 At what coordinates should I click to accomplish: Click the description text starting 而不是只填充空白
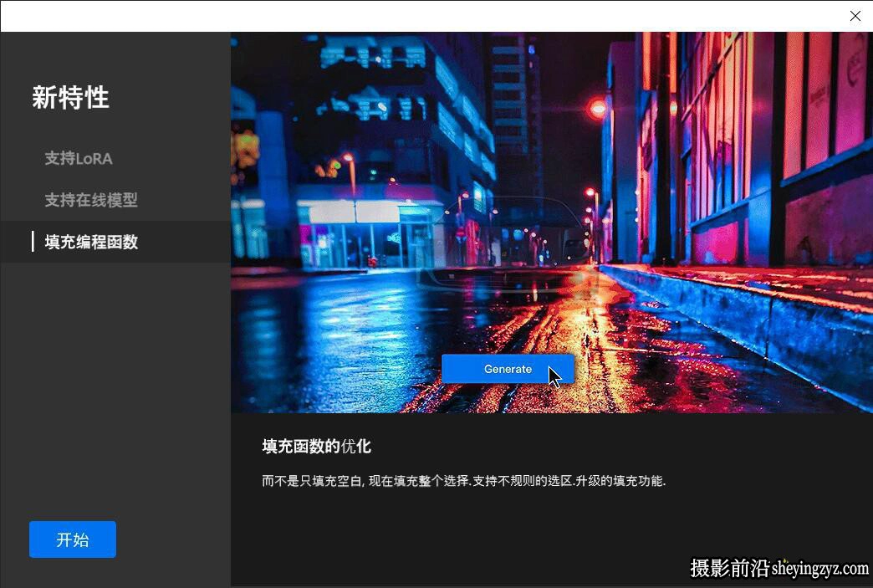click(x=464, y=481)
